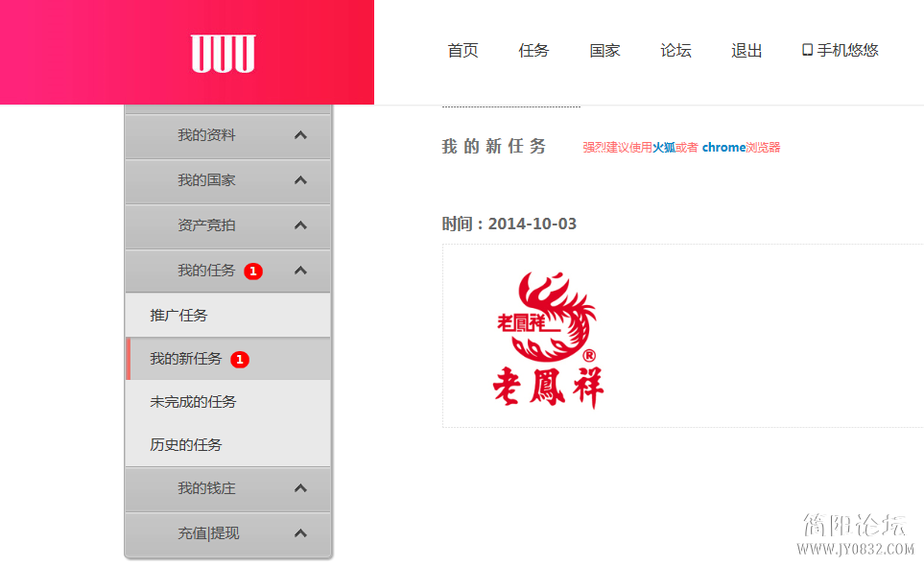Click the UUU logo in the header
The width and height of the screenshot is (924, 567).
(x=223, y=54)
